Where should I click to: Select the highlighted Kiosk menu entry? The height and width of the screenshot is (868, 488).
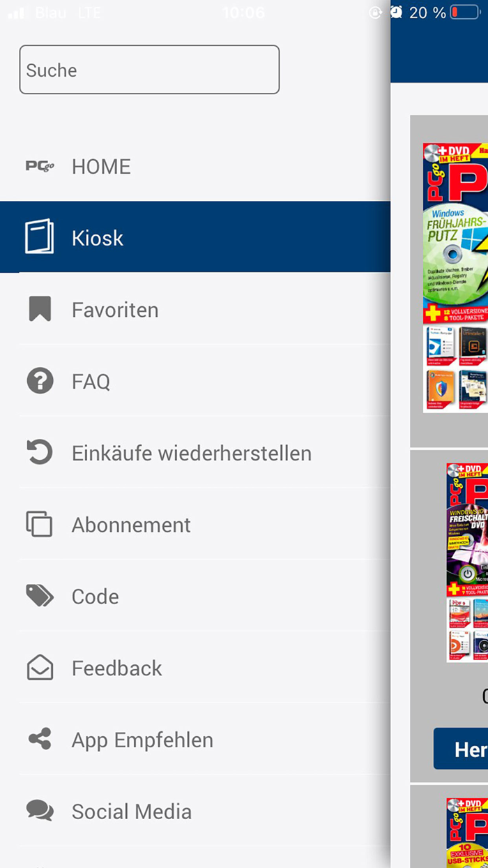[98, 238]
